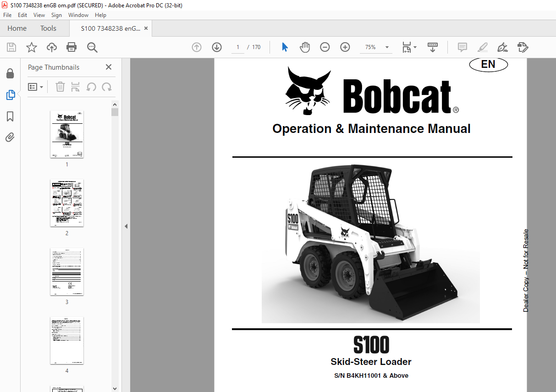Toggle the Page Thumbnails panel icon
556x392 pixels.
point(10,95)
